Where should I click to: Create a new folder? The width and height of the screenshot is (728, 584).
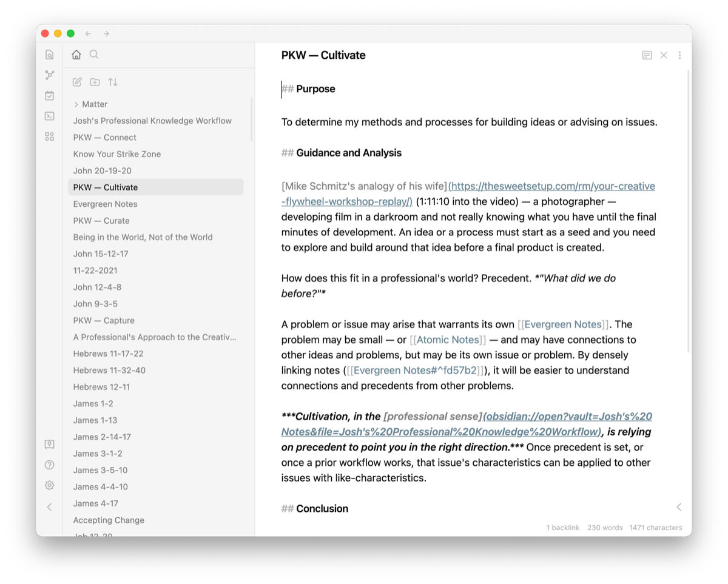[95, 82]
